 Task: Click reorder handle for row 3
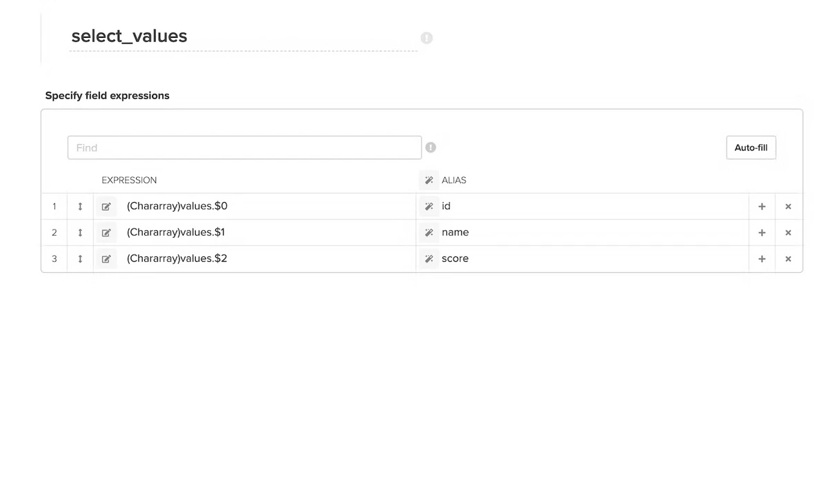(x=80, y=259)
